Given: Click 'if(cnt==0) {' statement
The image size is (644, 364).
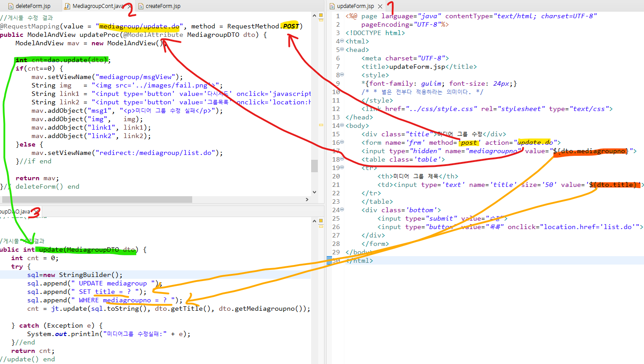Looking at the screenshot, I should [40, 68].
